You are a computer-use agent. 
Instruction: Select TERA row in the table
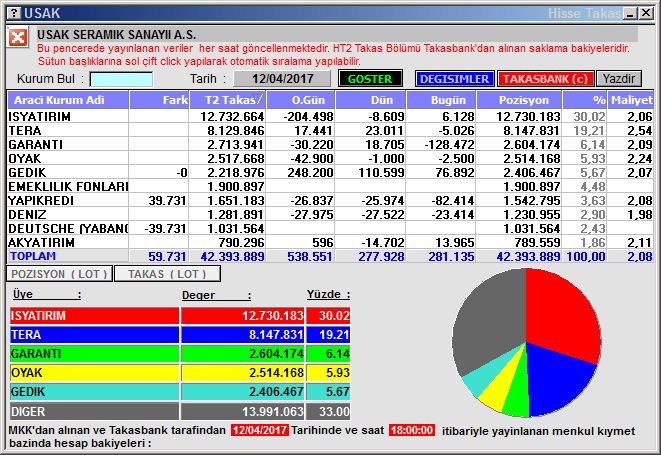pos(330,130)
